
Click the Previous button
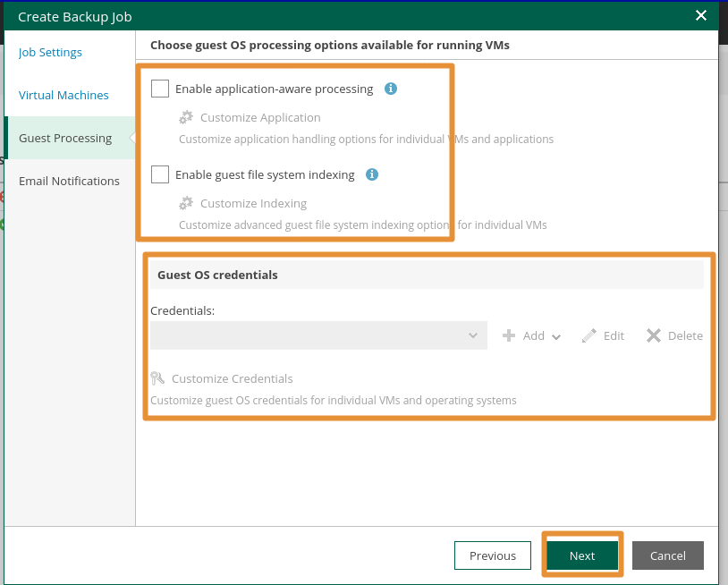click(x=493, y=555)
